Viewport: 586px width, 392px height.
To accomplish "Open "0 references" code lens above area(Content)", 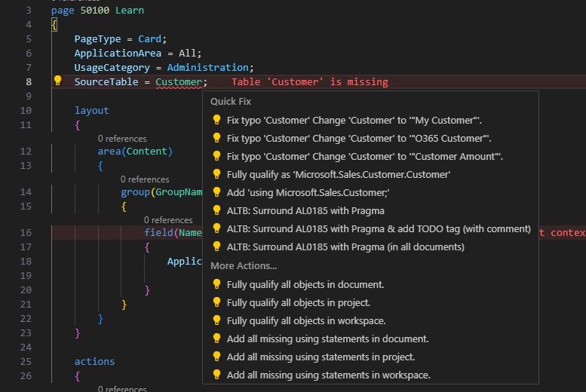I will point(122,139).
